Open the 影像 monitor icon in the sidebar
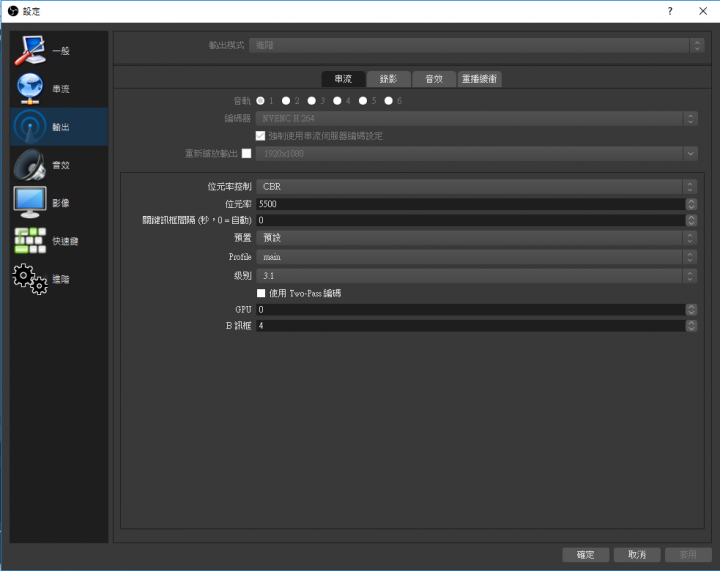 pyautogui.click(x=30, y=202)
